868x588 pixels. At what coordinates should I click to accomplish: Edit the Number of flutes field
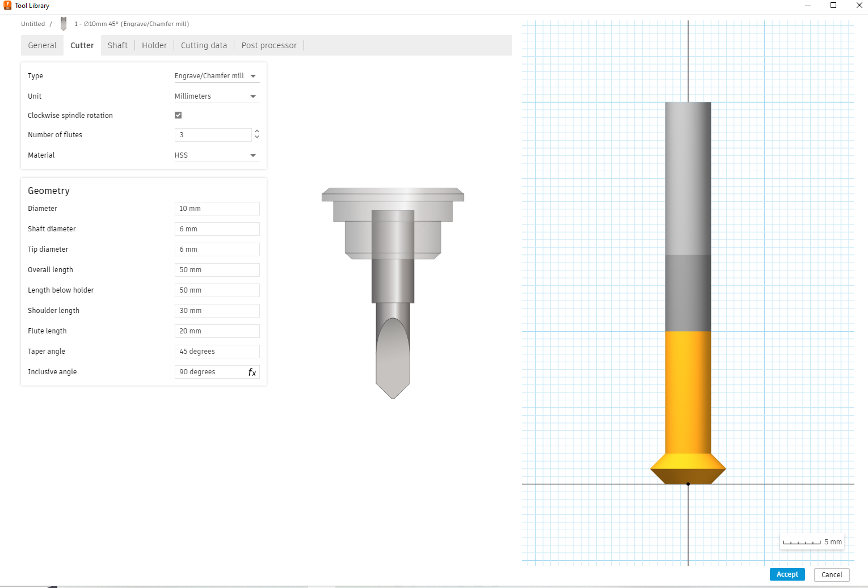point(213,135)
